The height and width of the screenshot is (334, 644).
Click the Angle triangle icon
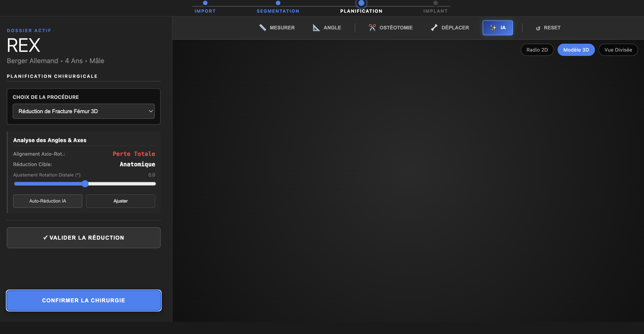coord(316,28)
